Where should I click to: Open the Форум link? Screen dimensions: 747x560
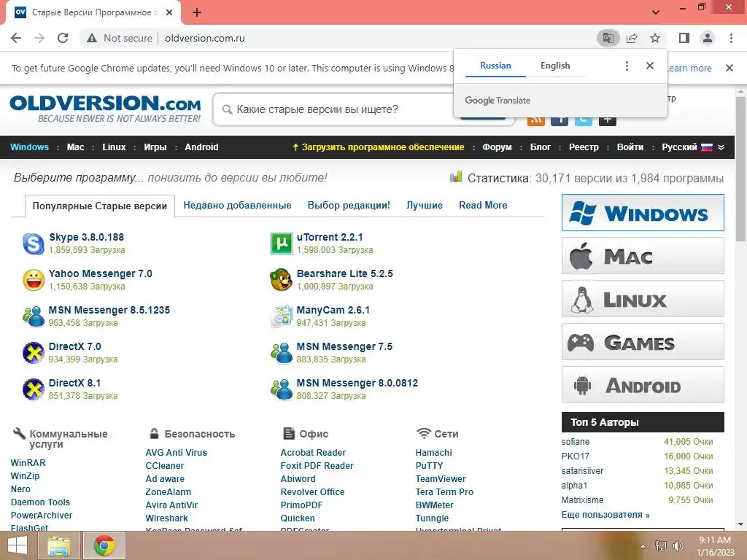(x=497, y=147)
